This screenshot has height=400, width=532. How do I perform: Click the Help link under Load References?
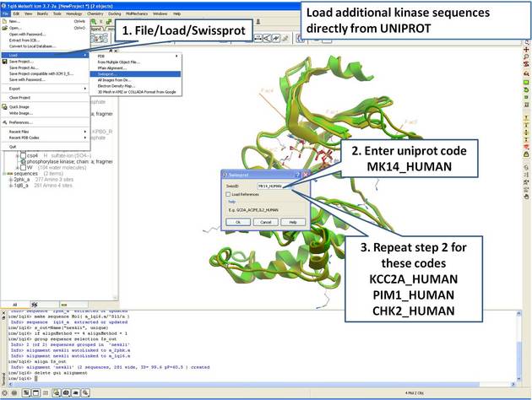tap(231, 202)
